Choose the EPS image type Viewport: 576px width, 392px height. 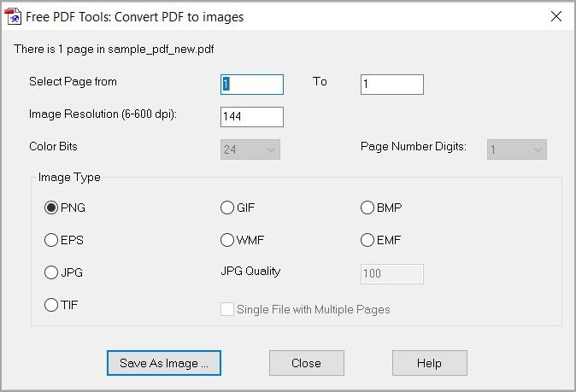point(51,240)
